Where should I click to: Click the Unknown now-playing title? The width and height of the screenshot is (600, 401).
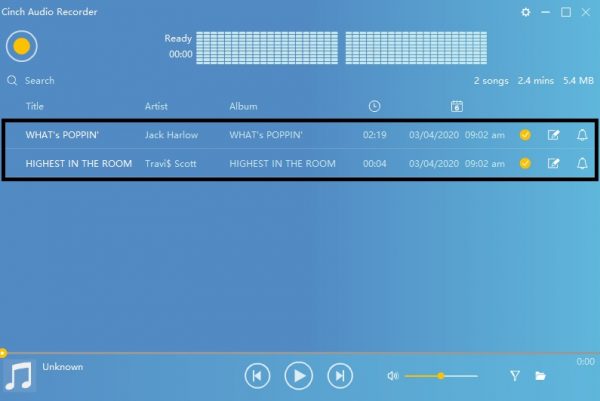coord(63,367)
